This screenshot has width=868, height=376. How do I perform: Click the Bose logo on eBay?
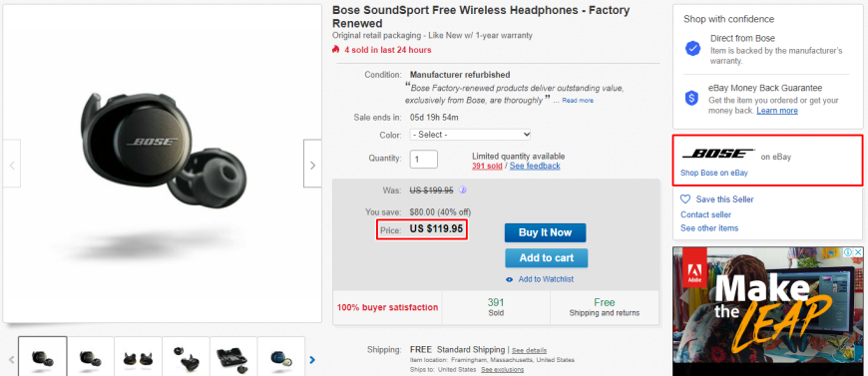[x=718, y=154]
